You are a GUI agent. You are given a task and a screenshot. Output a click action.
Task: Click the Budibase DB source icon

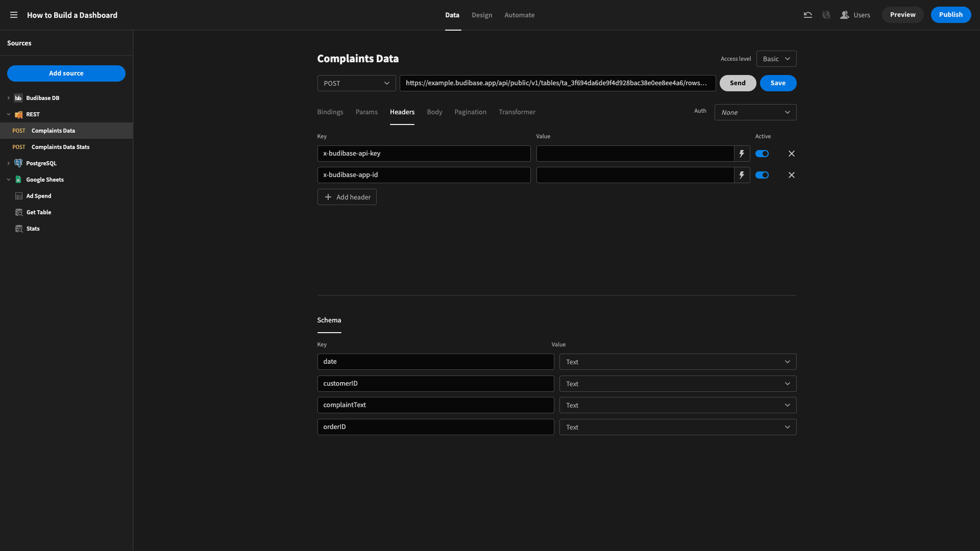coord(18,98)
